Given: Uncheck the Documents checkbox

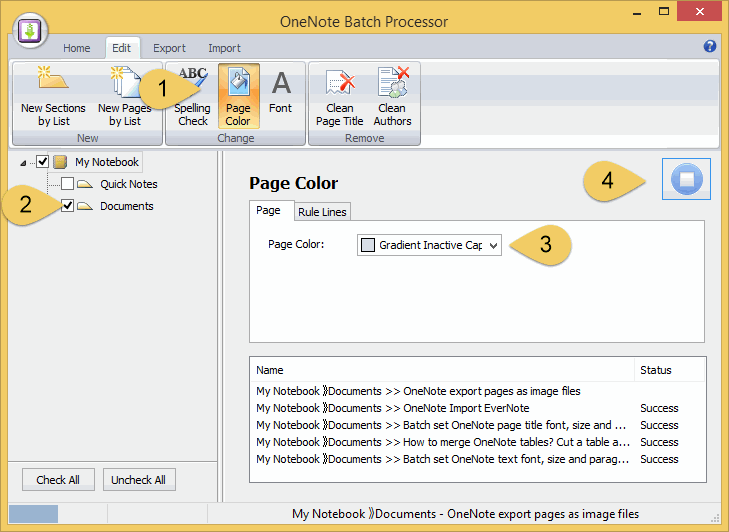Looking at the screenshot, I should 67,206.
